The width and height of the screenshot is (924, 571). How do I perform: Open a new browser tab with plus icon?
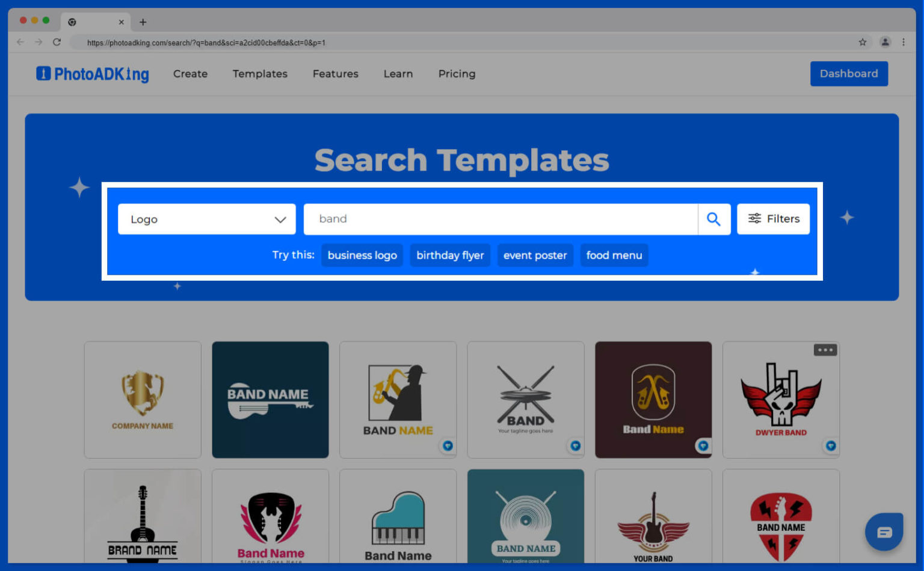coord(143,22)
